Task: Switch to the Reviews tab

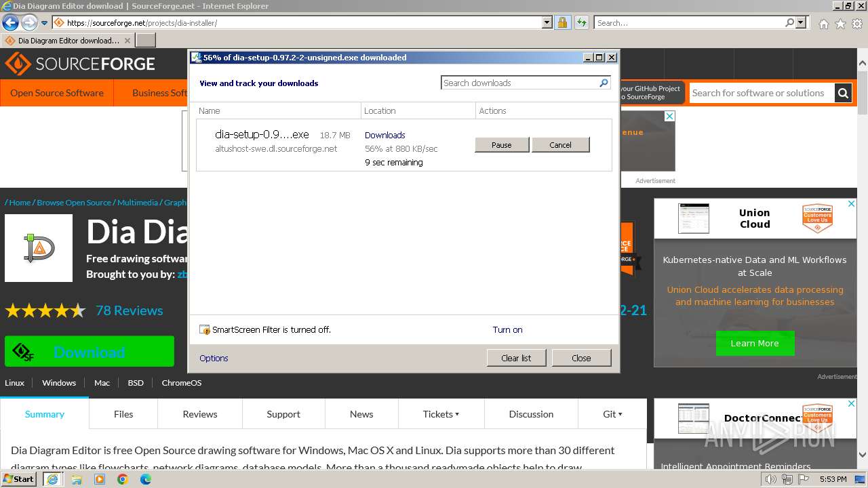Action: [x=200, y=413]
